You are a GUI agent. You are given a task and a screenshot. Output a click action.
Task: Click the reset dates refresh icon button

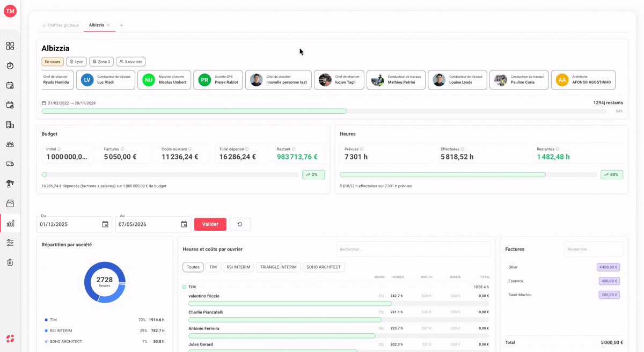(240, 224)
